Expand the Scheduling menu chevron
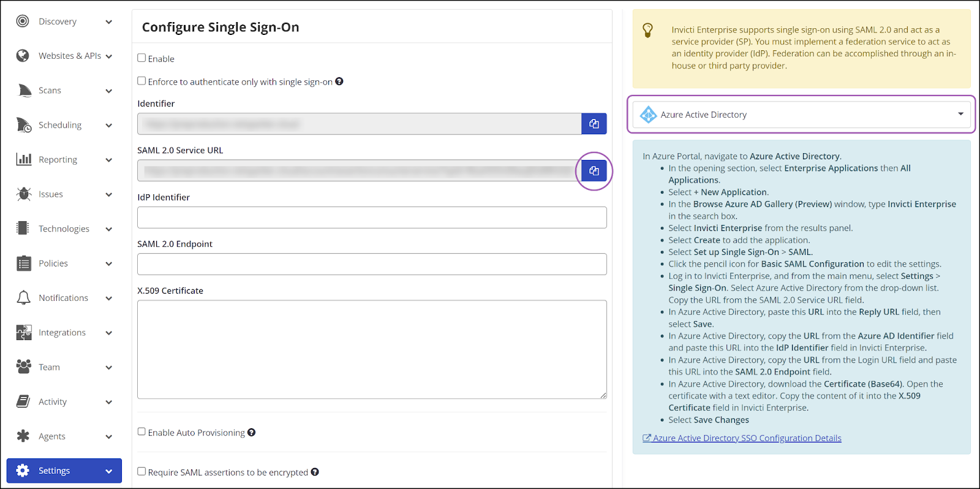This screenshot has width=980, height=489. (109, 126)
